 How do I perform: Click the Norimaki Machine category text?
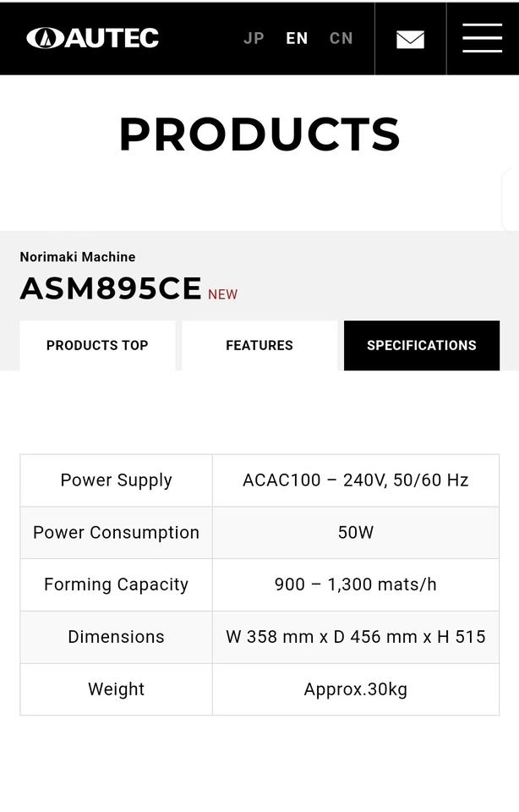pyautogui.click(x=78, y=257)
